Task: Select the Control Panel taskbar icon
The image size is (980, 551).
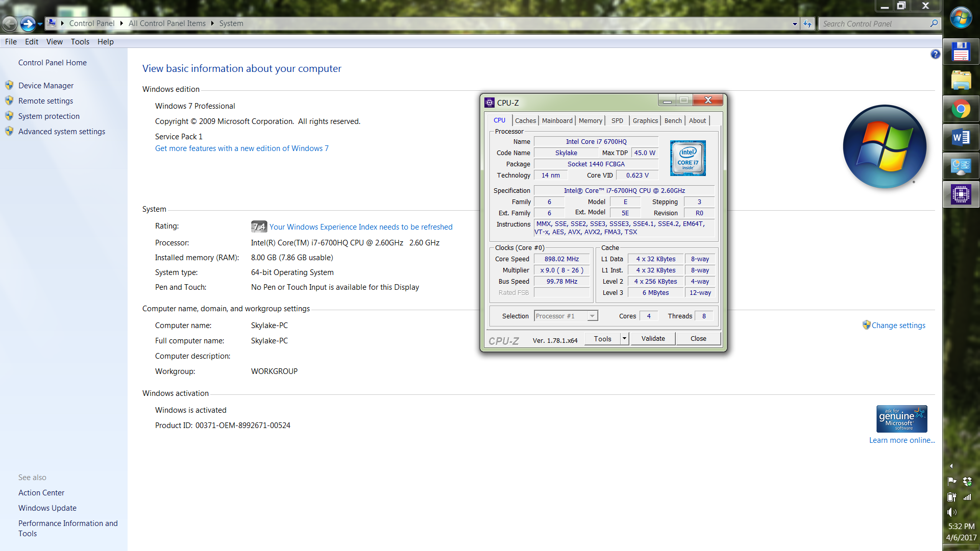Action: pyautogui.click(x=961, y=166)
